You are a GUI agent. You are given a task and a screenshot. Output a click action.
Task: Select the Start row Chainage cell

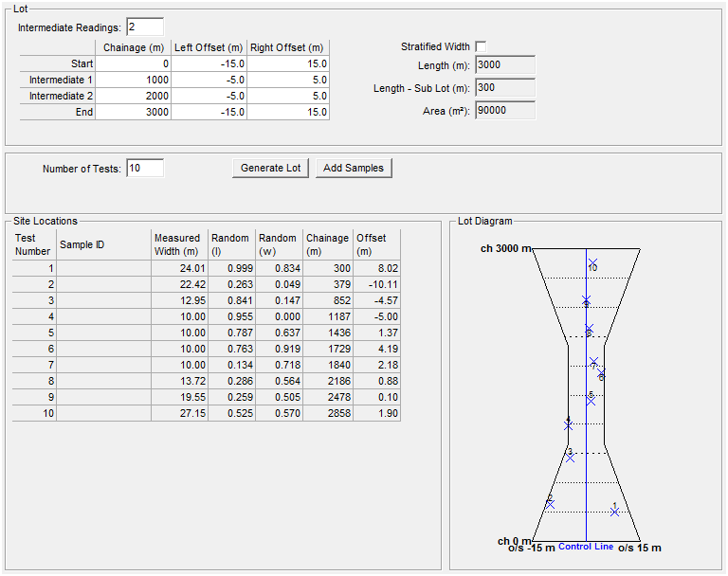coord(134,63)
